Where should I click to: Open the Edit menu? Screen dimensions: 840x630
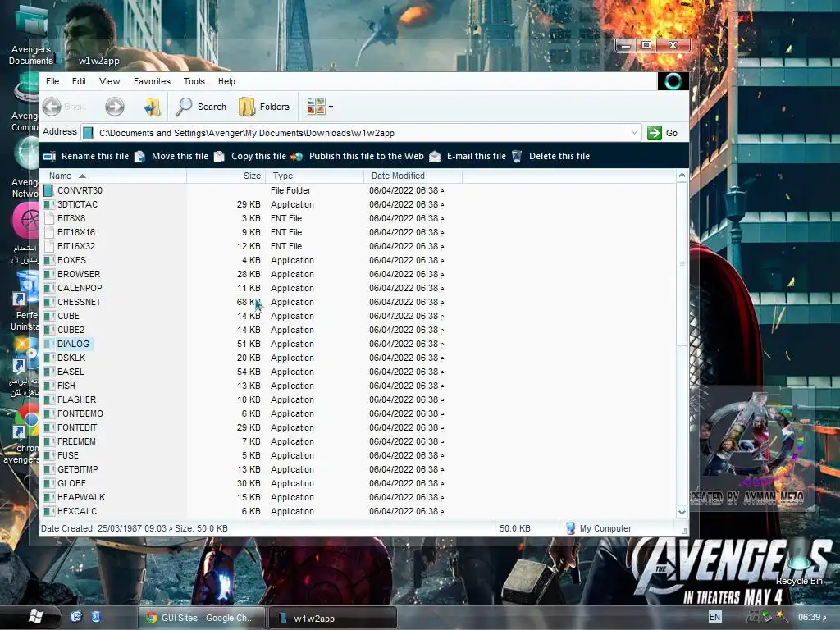coord(80,81)
